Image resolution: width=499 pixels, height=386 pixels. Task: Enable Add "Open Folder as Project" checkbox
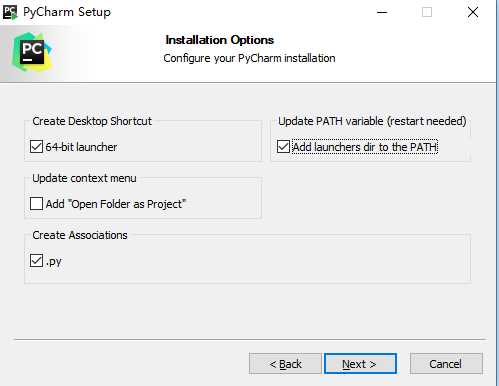tap(36, 204)
